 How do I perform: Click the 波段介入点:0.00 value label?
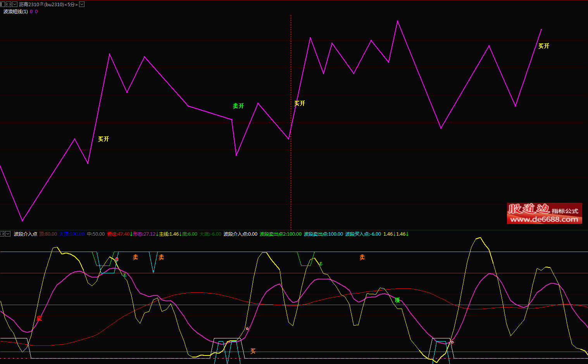click(x=240, y=234)
